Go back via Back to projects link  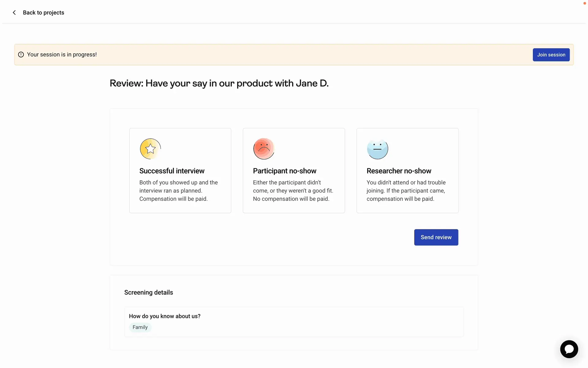point(43,13)
